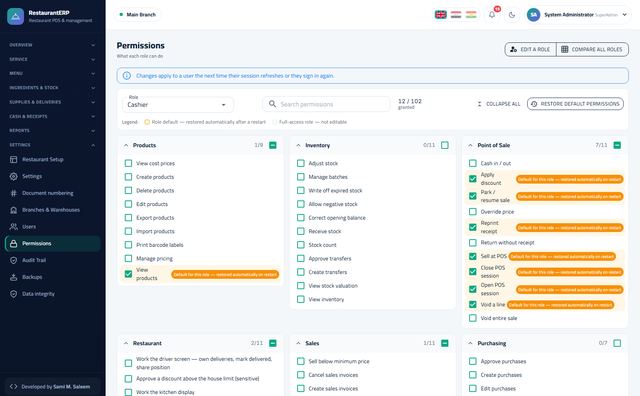Enable Adjust stock permission
The image size is (640, 396).
click(x=301, y=163)
